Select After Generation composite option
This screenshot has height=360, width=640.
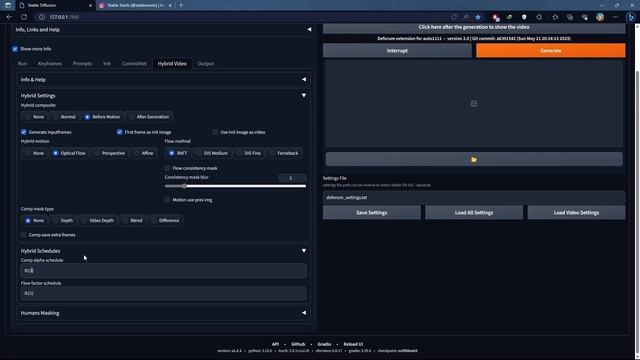149,117
